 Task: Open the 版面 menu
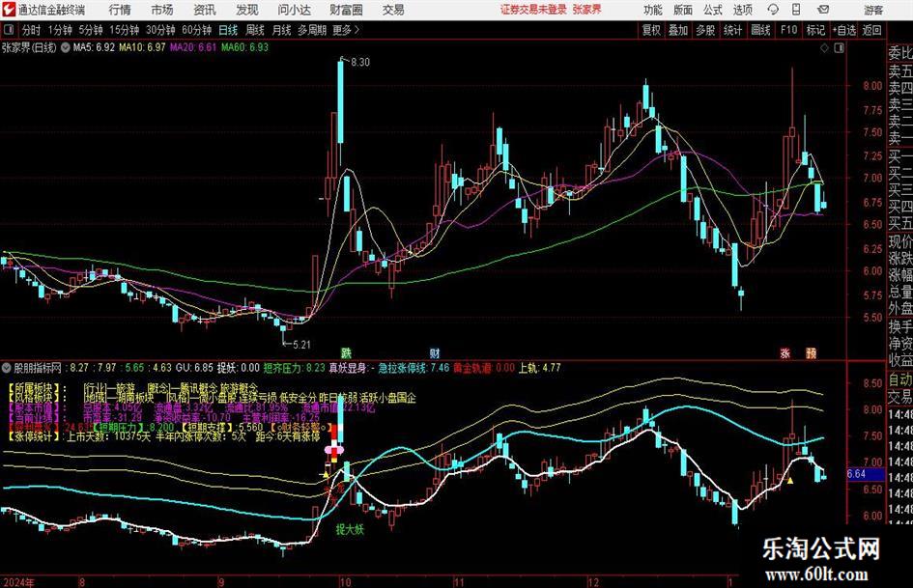(x=682, y=10)
